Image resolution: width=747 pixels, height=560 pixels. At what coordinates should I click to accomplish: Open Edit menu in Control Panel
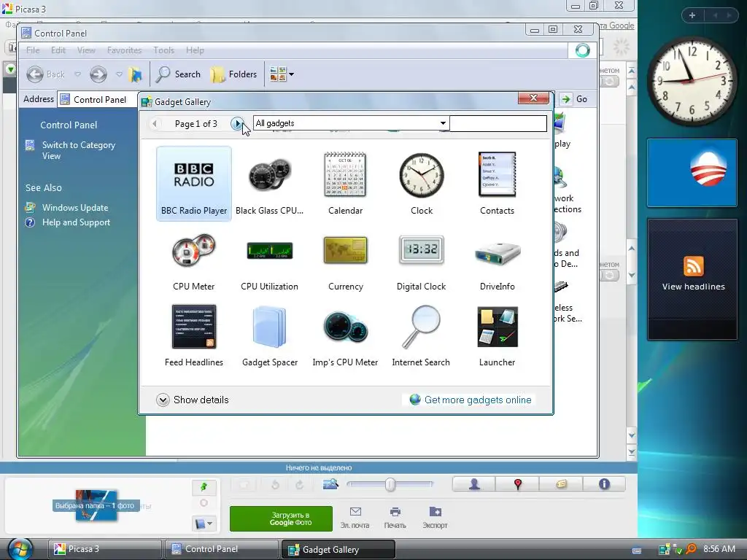58,50
